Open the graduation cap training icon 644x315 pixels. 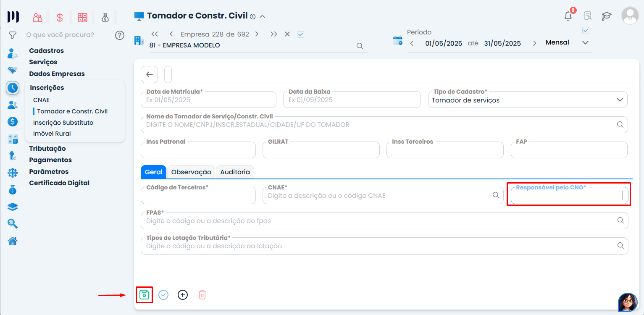pyautogui.click(x=607, y=16)
